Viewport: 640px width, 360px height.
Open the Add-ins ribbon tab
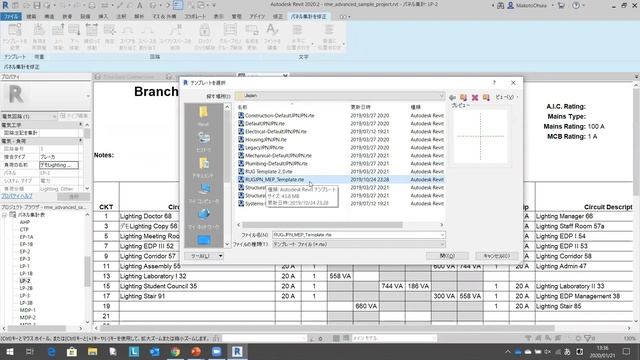click(257, 16)
